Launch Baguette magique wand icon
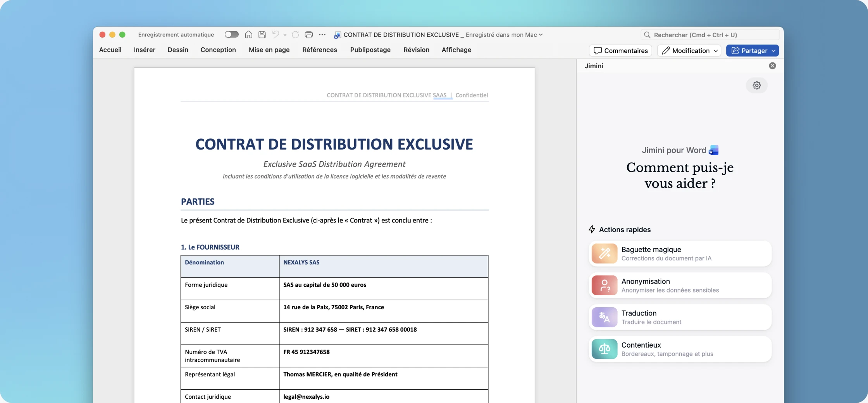The height and width of the screenshot is (403, 868). (x=604, y=253)
